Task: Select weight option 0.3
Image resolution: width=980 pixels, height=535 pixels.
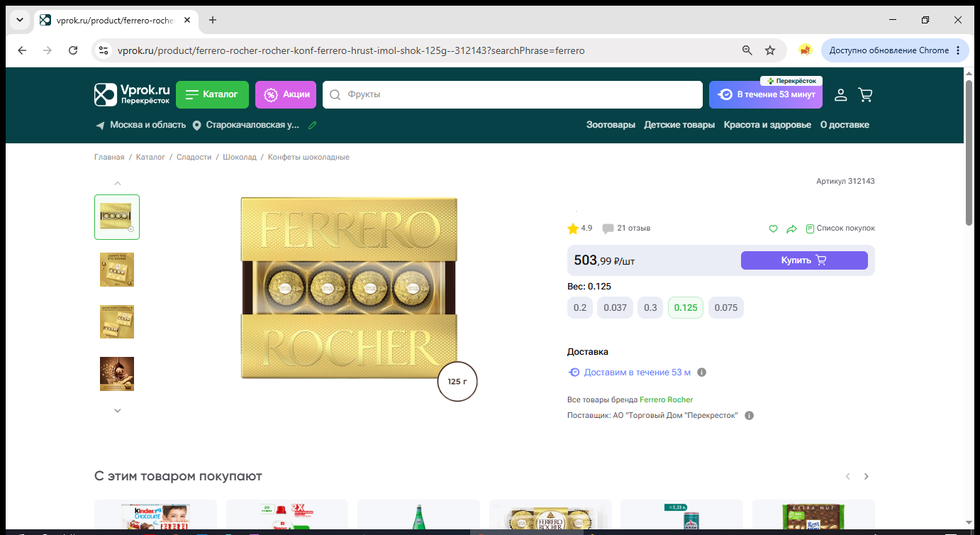Action: click(650, 308)
